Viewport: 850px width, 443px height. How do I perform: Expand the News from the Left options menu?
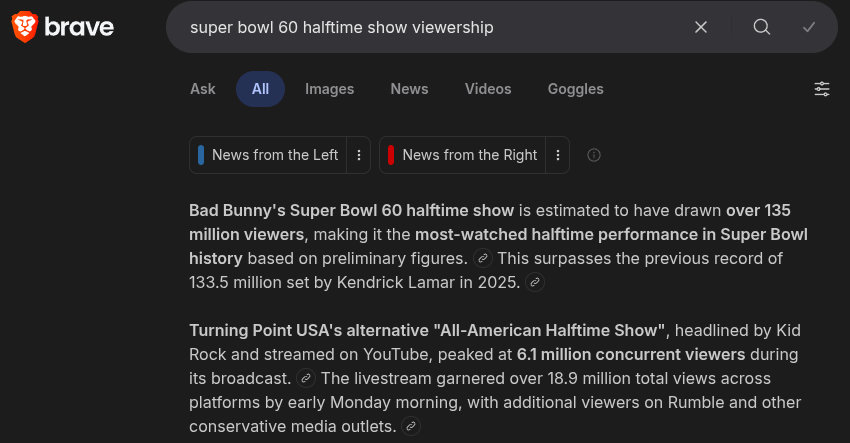pyautogui.click(x=359, y=155)
